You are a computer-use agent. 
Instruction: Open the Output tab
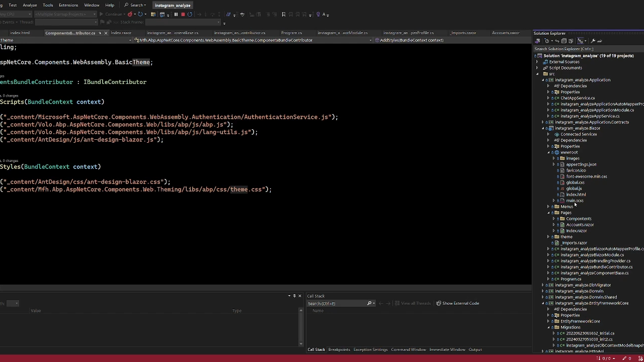[x=475, y=350]
